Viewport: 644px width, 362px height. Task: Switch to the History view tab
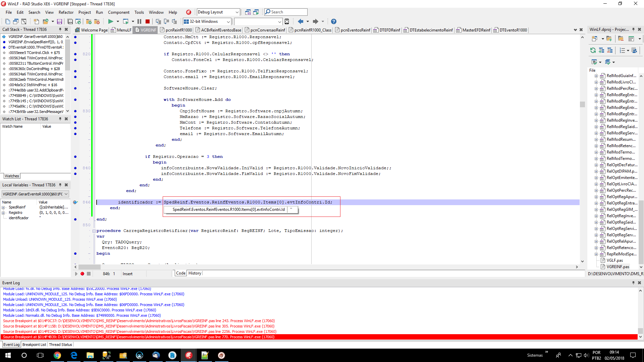pyautogui.click(x=195, y=273)
